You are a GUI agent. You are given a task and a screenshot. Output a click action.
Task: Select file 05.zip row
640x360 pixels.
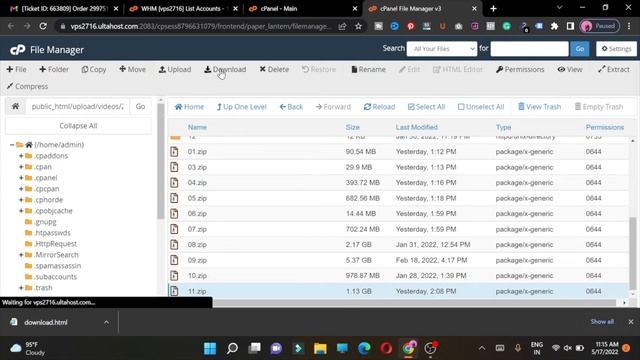[x=398, y=198]
